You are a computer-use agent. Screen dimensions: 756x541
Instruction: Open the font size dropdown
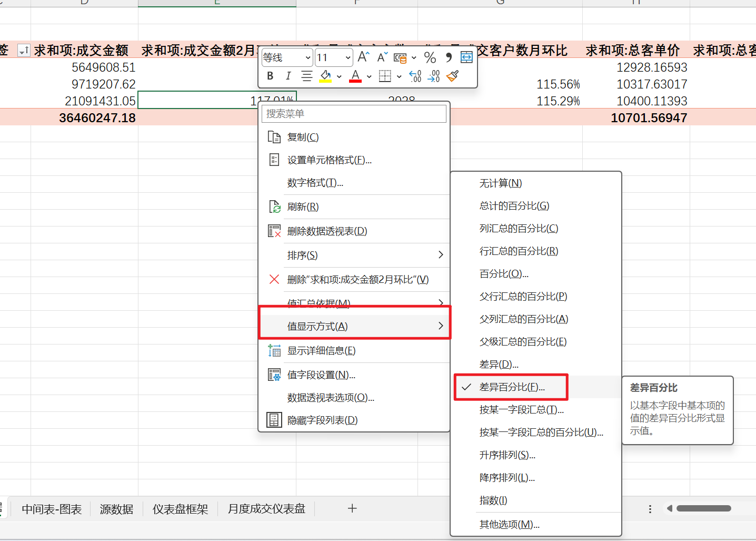click(x=347, y=57)
